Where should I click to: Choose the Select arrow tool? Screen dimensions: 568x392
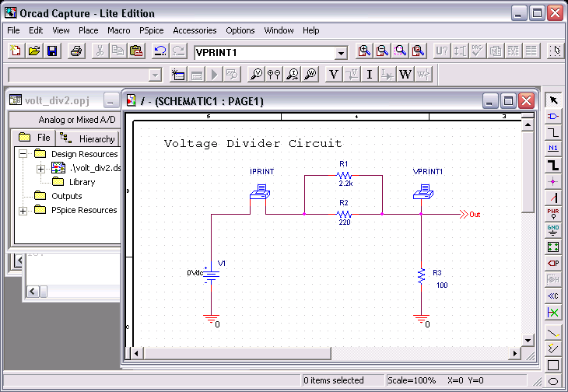click(x=553, y=100)
